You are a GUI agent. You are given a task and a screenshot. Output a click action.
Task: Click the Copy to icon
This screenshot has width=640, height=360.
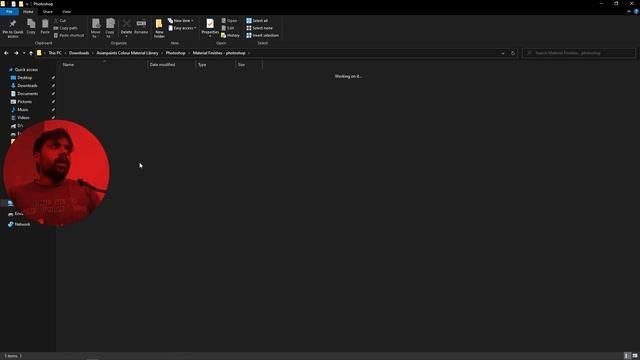[x=110, y=28]
